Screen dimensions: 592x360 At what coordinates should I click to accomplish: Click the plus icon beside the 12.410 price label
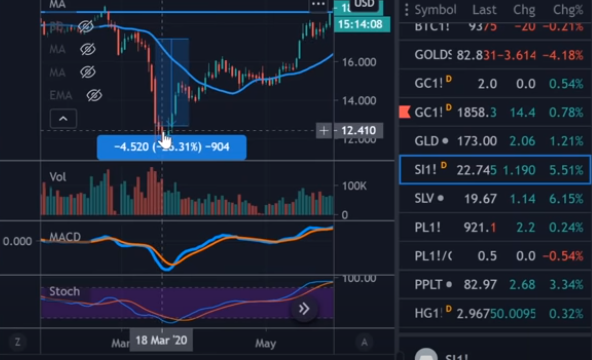point(324,131)
